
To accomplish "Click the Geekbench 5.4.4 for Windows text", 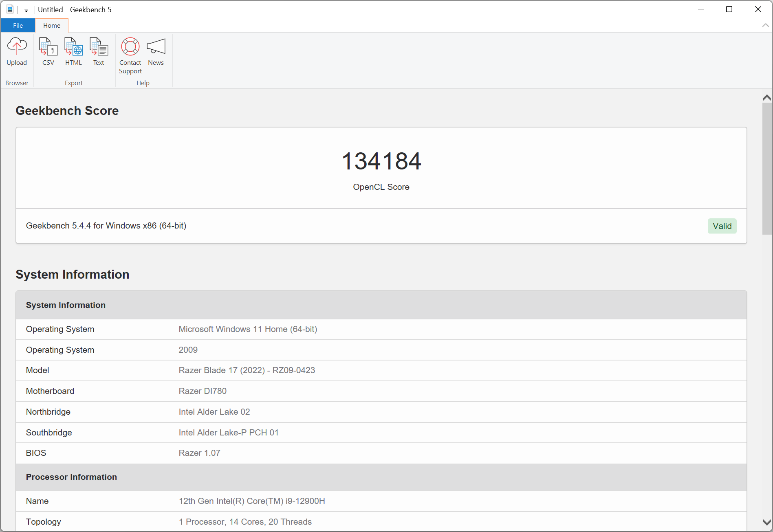I will coord(106,226).
